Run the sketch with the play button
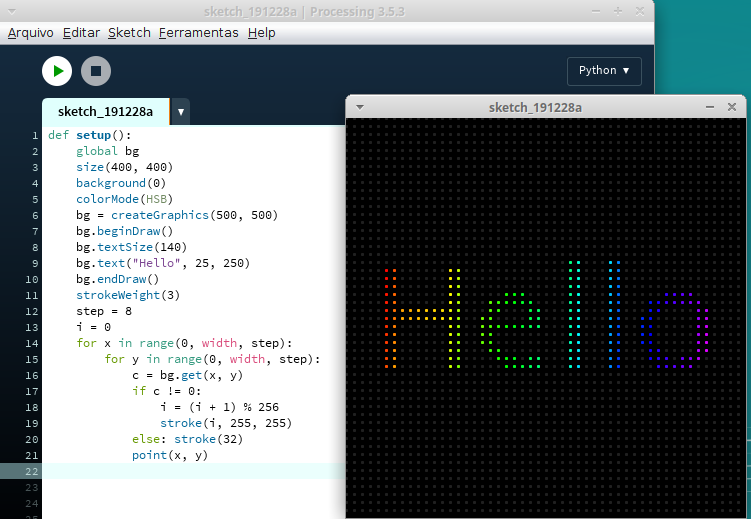Screen dimensions: 751x519 click(x=57, y=71)
